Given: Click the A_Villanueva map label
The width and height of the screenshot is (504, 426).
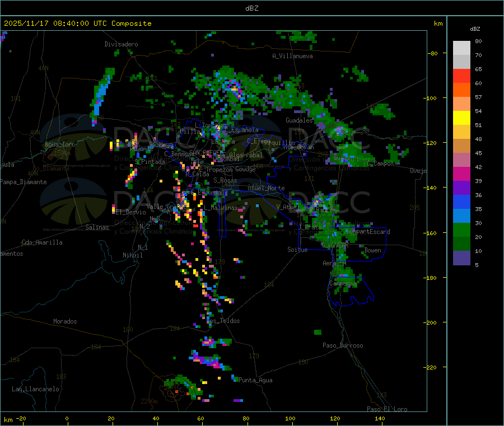Looking at the screenshot, I should click(292, 56).
